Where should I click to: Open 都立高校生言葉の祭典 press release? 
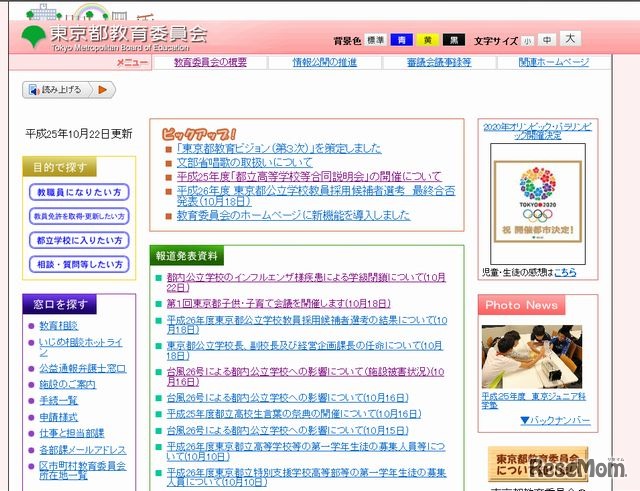pos(293,414)
